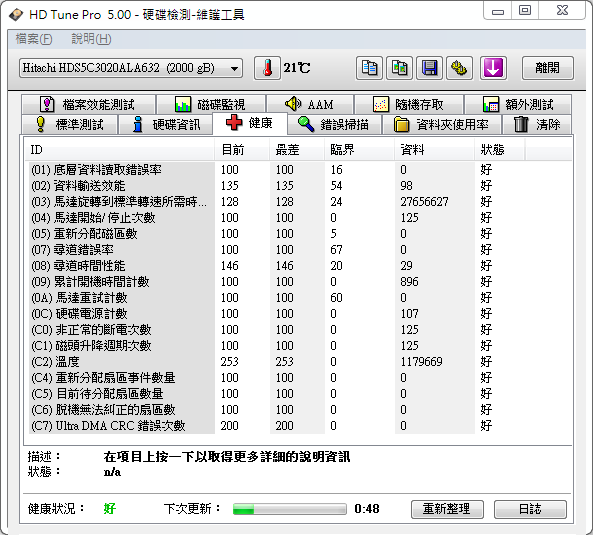Click the 目前 column header
Screen dimensions: 593x535
[x=242, y=150]
